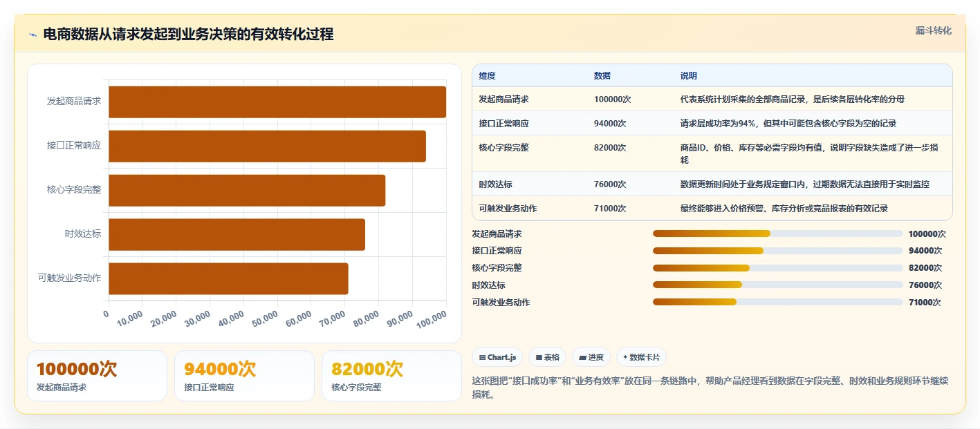Click the table value 76000次
Screen dimensions: 980x429
coord(610,184)
